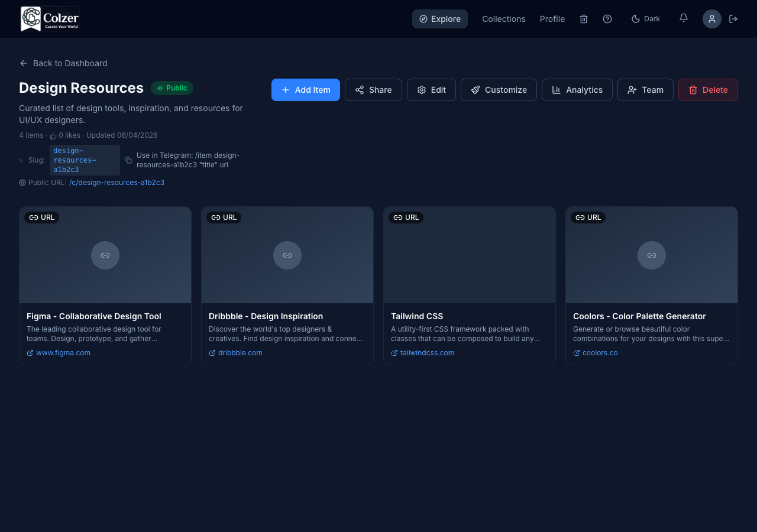Viewport: 757px width, 532px height.
Task: Click the slug text field showing design-resources-a1b2c3
Action: coord(84,160)
